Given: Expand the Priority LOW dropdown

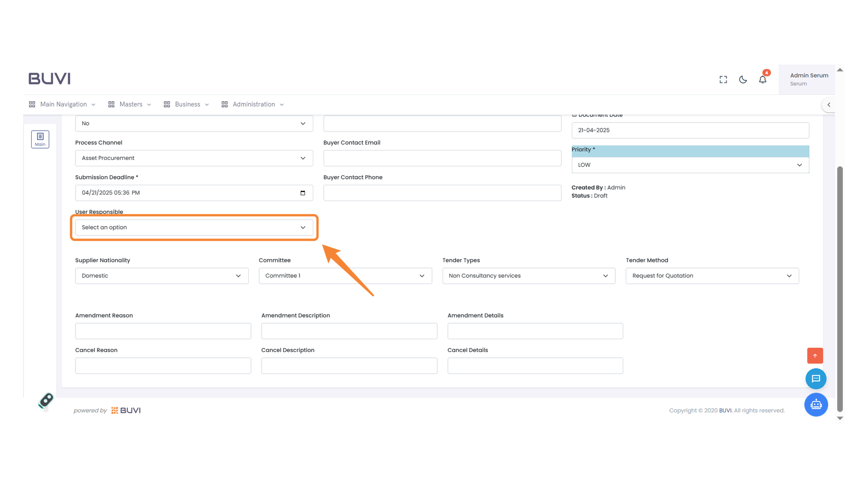Looking at the screenshot, I should point(690,165).
